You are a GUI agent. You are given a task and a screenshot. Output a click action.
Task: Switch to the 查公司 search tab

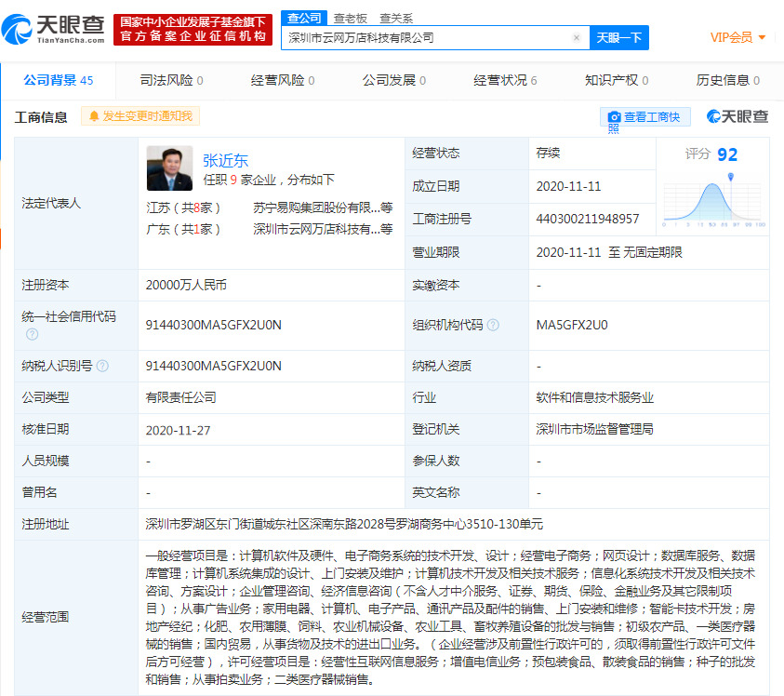[x=304, y=18]
